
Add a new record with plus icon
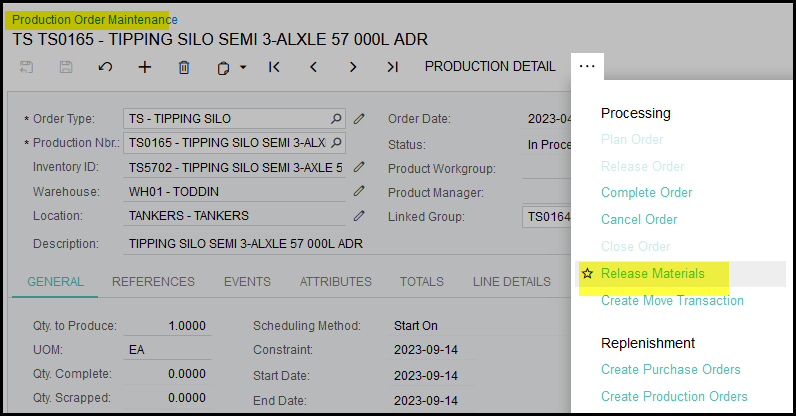(x=145, y=67)
